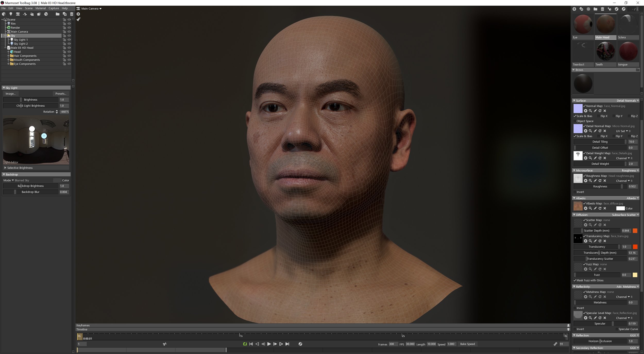Image resolution: width=644 pixels, height=354 pixels.
Task: Click the paint-edit icon next to the Albedo Map
Action: pos(595,208)
